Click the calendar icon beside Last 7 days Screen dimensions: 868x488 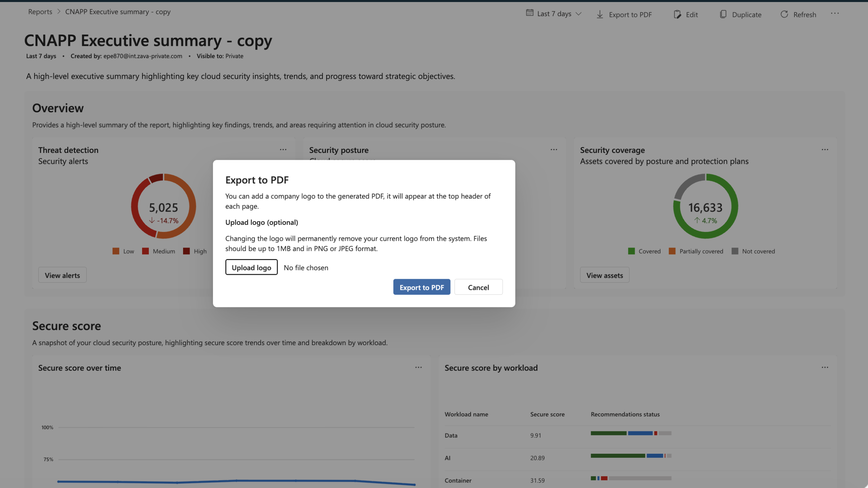click(529, 13)
